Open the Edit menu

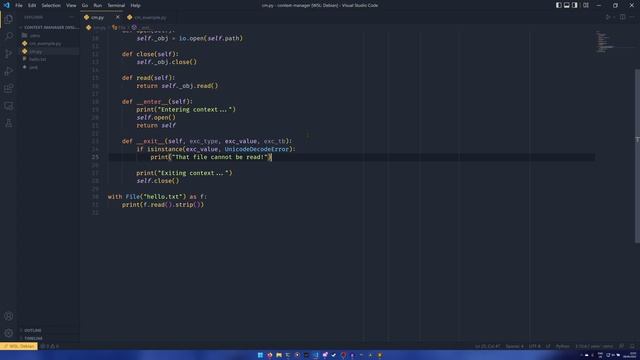tap(32, 5)
